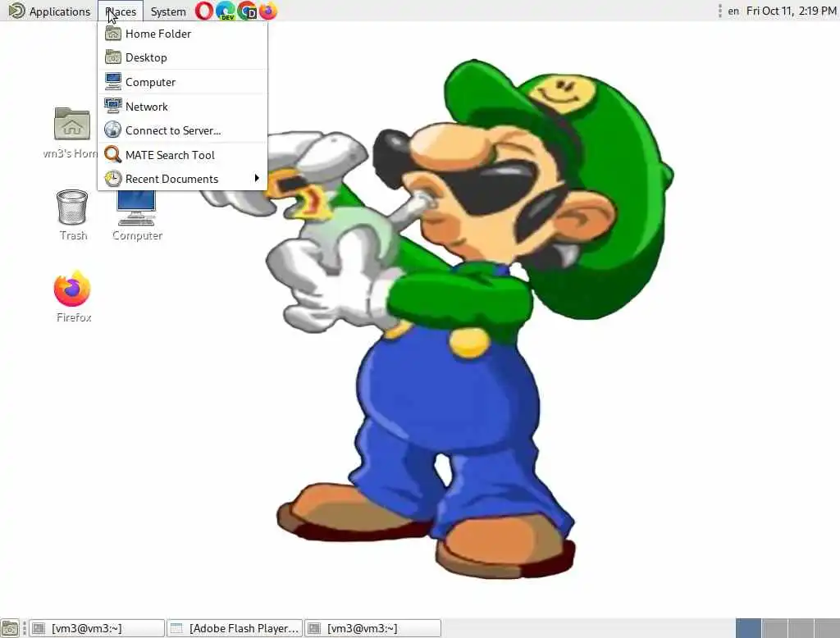Screen dimensions: 840x638
Task: Launch Opera from the top panel
Action: pos(203,11)
